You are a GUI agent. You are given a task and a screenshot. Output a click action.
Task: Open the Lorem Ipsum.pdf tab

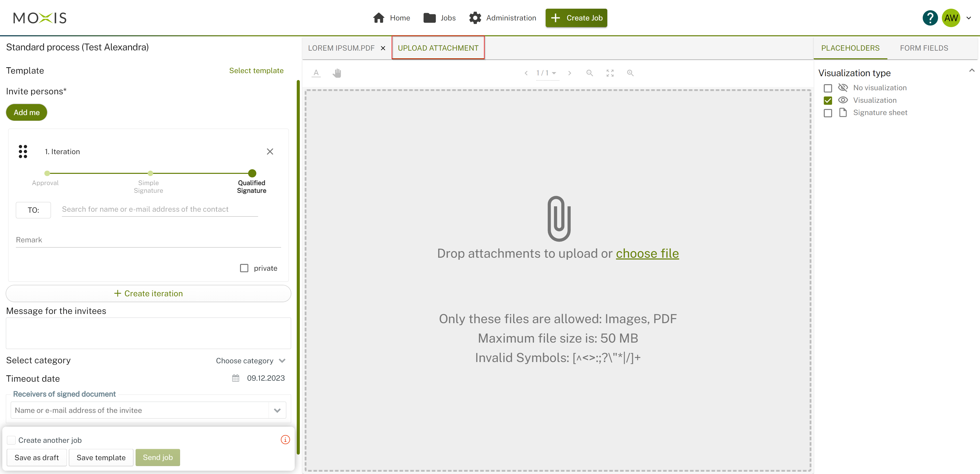click(341, 48)
